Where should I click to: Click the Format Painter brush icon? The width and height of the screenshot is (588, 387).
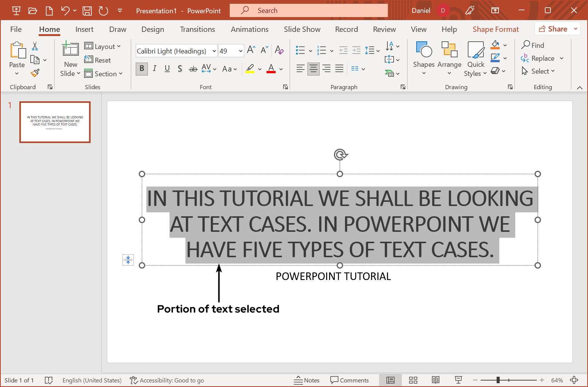click(x=35, y=73)
